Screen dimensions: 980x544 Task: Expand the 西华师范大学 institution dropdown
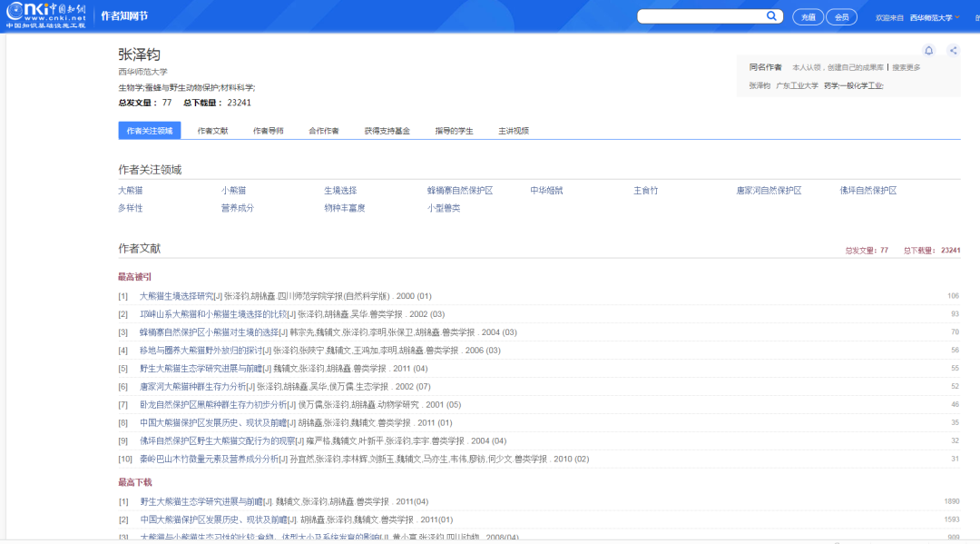tap(935, 17)
